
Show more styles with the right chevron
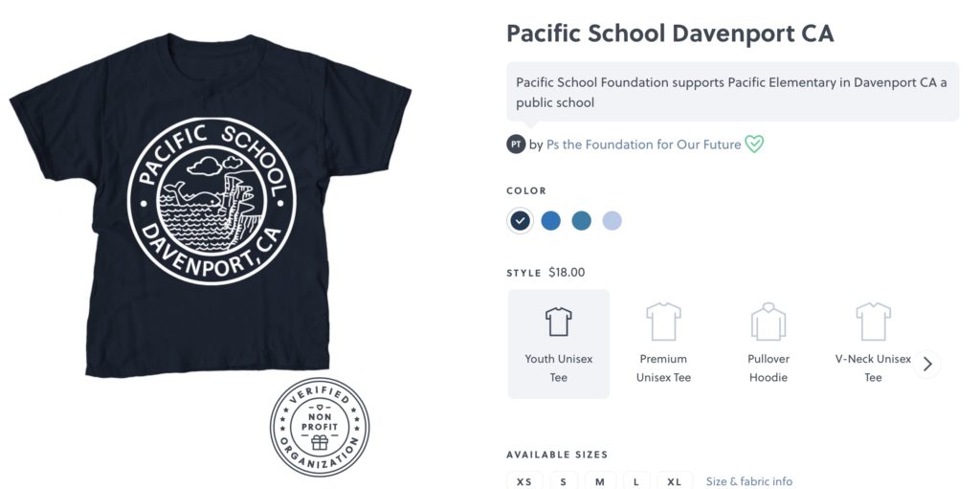pyautogui.click(x=927, y=364)
